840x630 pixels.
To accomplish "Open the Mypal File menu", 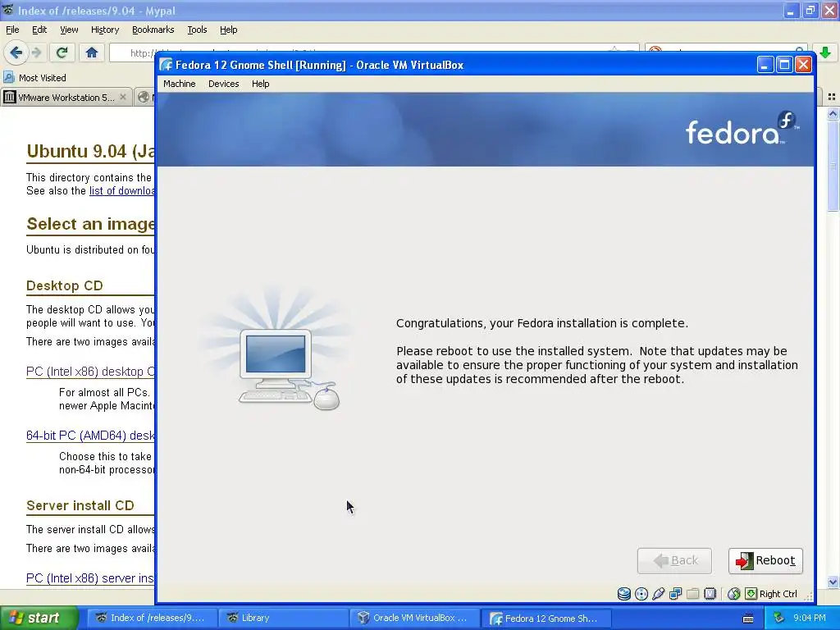I will 12,30.
